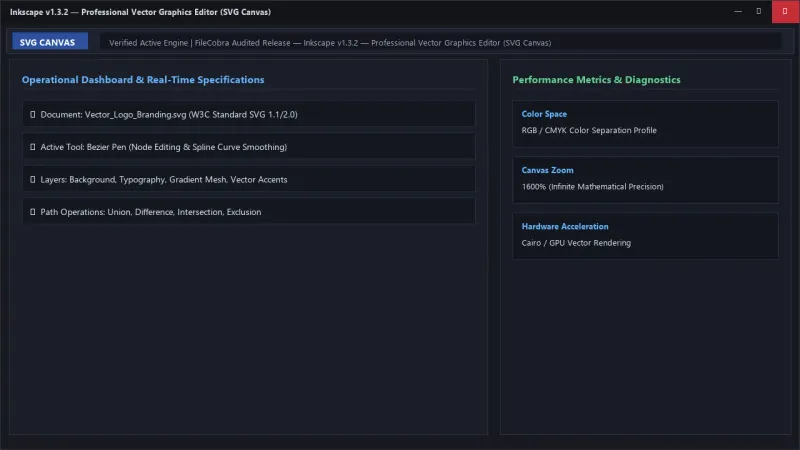Image resolution: width=800 pixels, height=450 pixels.
Task: Click the Verified Active Engine status bar text
Action: [x=330, y=43]
